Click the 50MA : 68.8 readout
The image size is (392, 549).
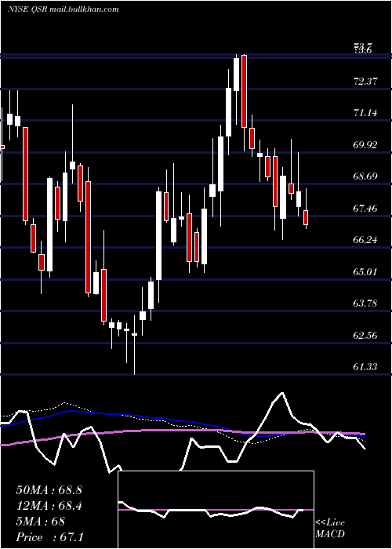tap(49, 490)
